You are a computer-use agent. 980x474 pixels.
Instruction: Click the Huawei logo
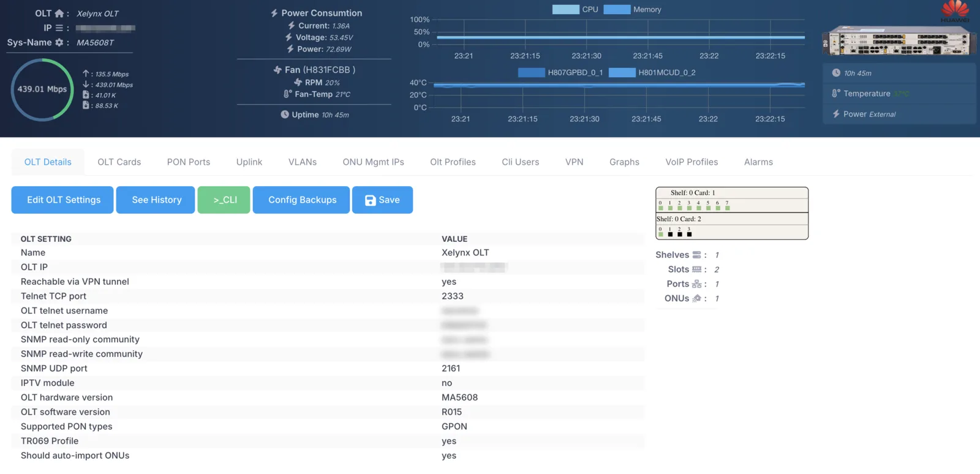click(955, 11)
